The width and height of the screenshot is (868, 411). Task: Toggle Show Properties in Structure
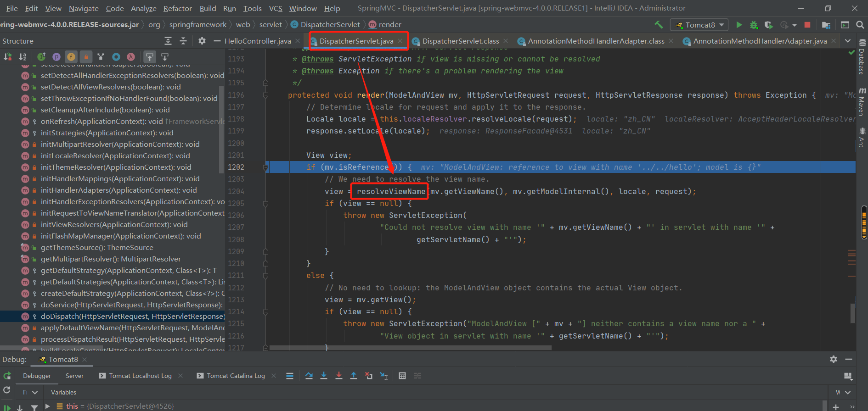(56, 57)
